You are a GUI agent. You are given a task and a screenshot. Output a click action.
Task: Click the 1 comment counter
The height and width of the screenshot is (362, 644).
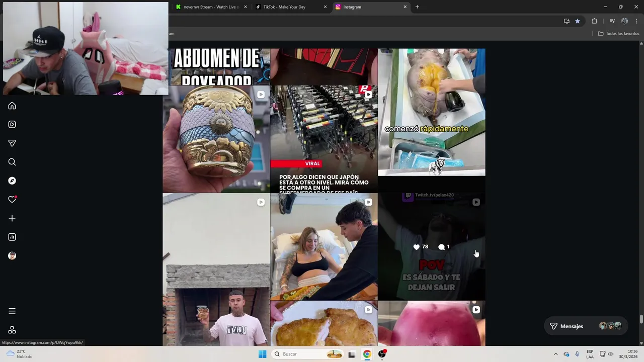pyautogui.click(x=444, y=247)
